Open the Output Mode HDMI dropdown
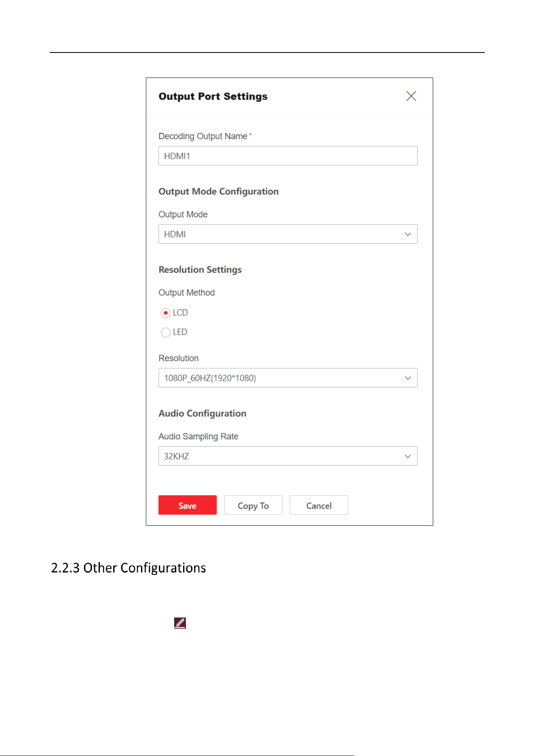The height and width of the screenshot is (756, 535). 288,234
